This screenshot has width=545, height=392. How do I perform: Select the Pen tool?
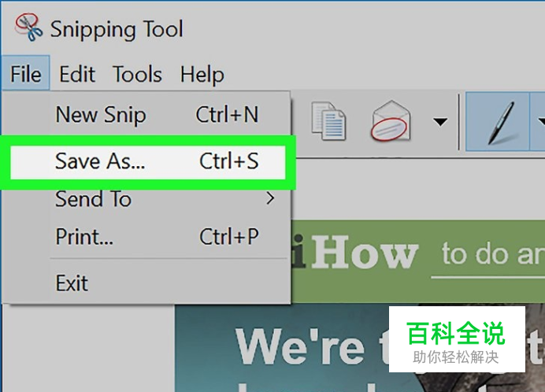(x=498, y=122)
